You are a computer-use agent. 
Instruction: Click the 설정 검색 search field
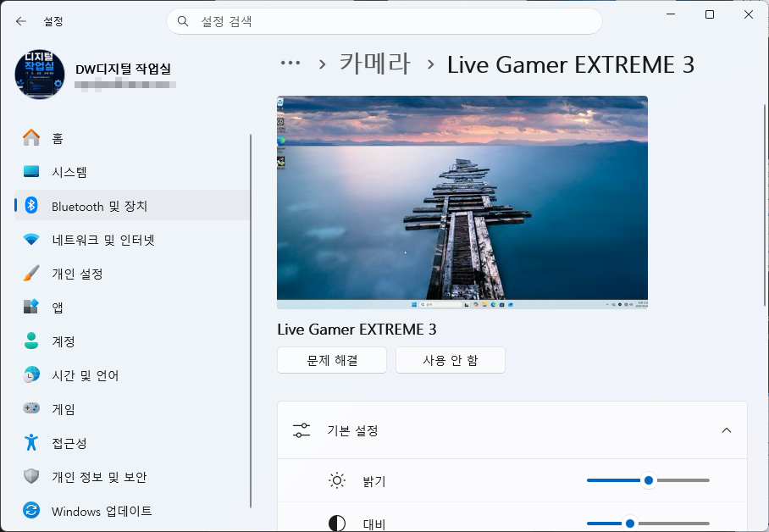384,21
